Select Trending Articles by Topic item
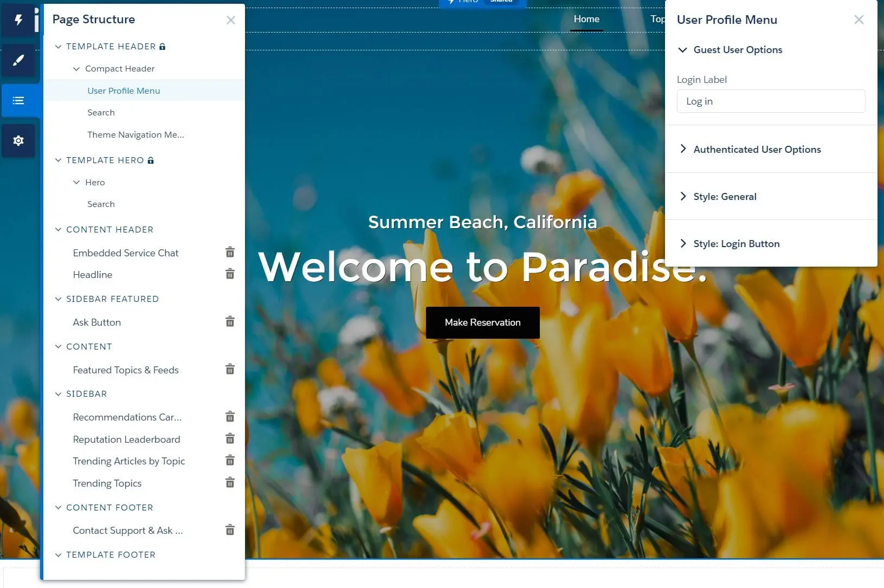Screen dimensions: 884x588 (129, 461)
